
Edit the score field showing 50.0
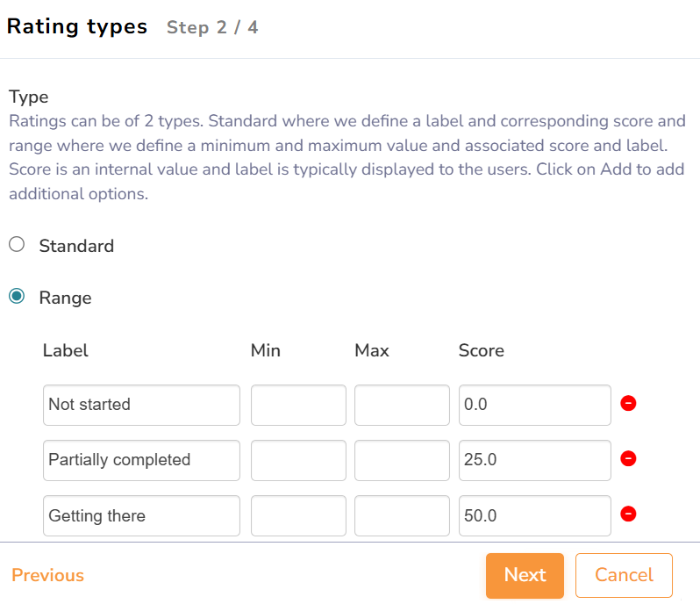coord(534,515)
